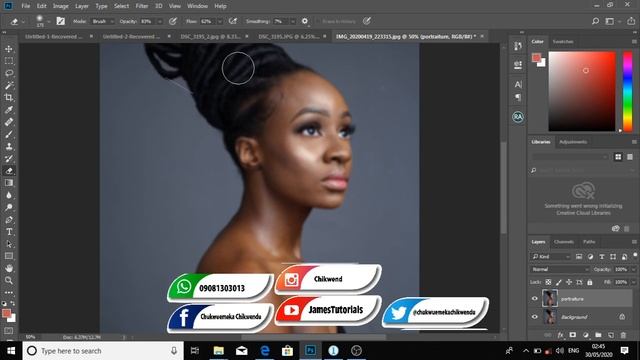This screenshot has height=360, width=640.
Task: Open the eraser Mode dropdown
Action: [102, 21]
